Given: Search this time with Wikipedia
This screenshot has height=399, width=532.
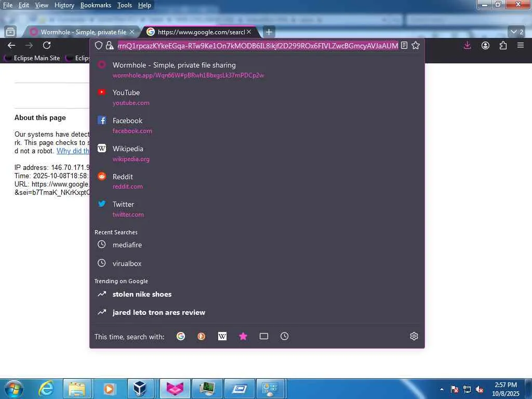Looking at the screenshot, I should (x=222, y=336).
